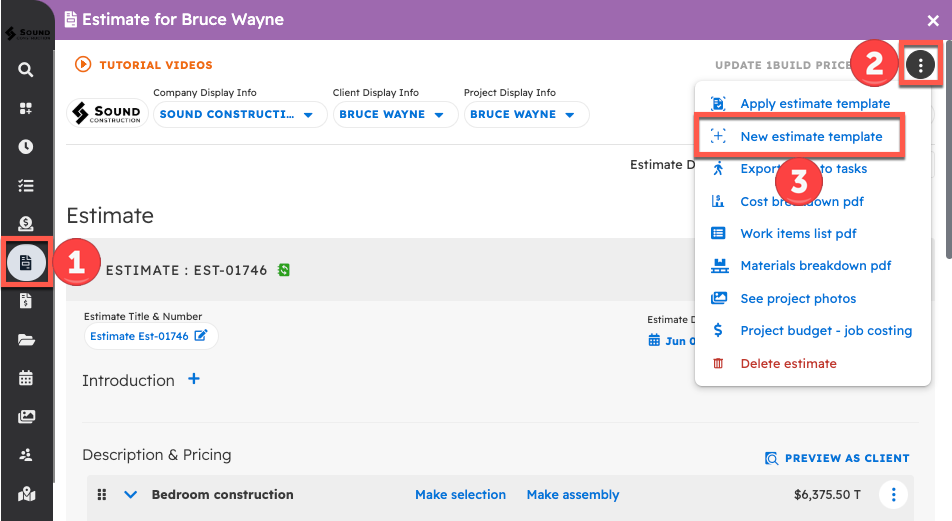
Task: Click the Make assembly link
Action: 573,494
